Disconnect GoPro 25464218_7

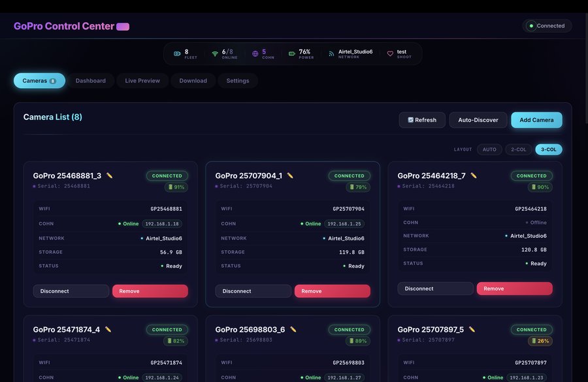tap(435, 289)
